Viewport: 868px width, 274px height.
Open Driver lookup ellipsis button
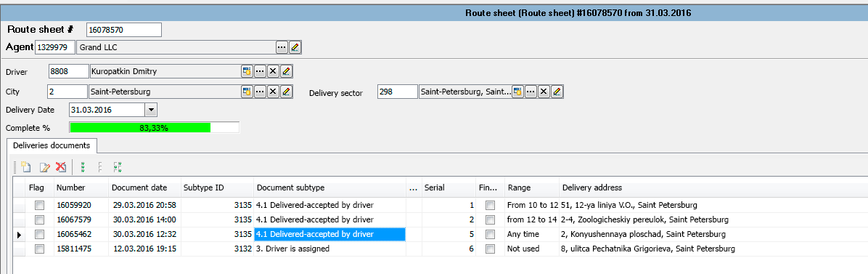260,71
